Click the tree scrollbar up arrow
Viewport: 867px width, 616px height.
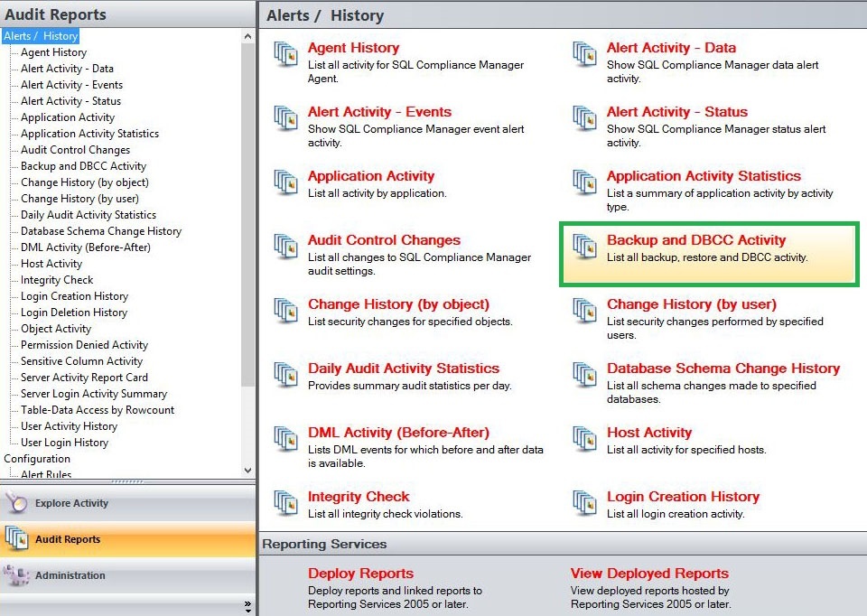coord(247,36)
